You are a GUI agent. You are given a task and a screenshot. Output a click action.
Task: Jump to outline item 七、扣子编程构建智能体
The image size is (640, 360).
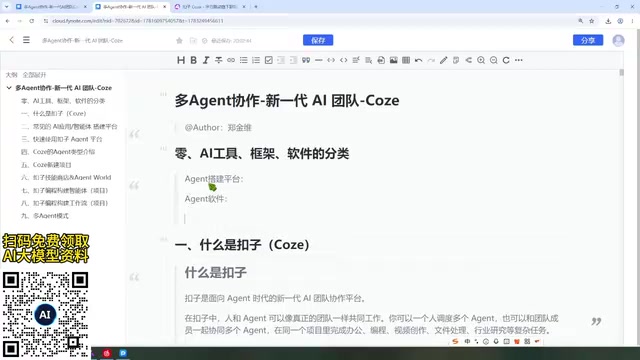(64, 191)
